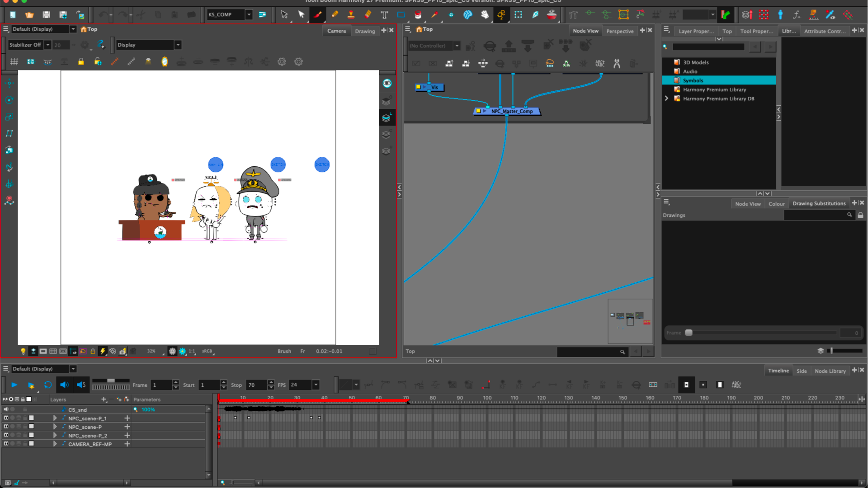Screen dimensions: 868x488
Task: Click the Transform selection arrow tool
Action: tap(284, 15)
